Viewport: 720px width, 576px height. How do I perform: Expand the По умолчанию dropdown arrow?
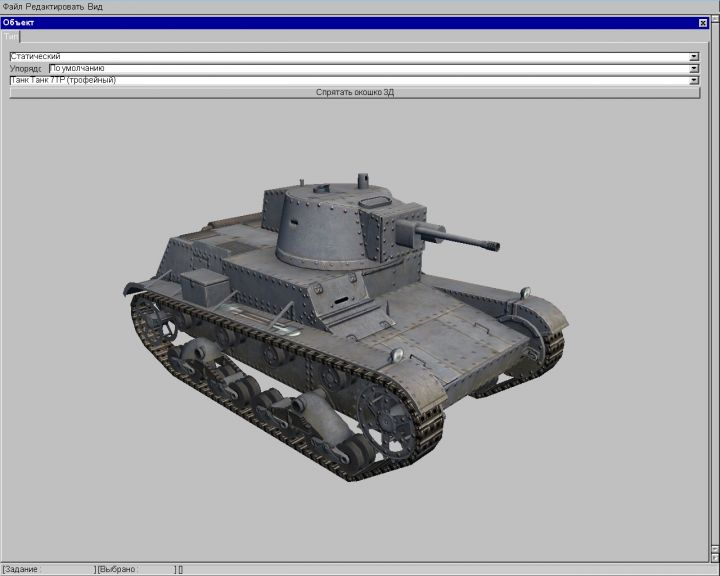pos(694,69)
